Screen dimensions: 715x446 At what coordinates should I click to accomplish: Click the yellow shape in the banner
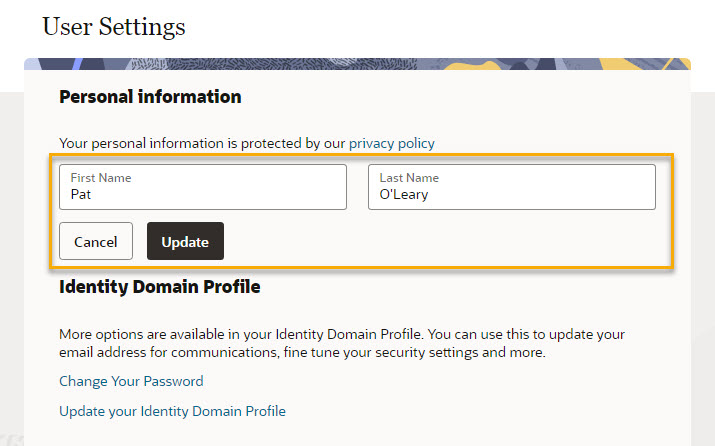point(472,66)
